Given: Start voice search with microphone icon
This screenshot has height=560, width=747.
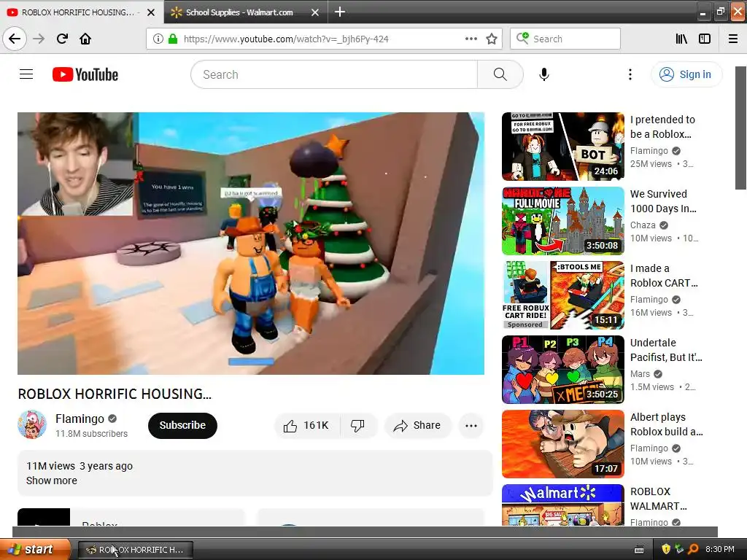Looking at the screenshot, I should pos(544,74).
